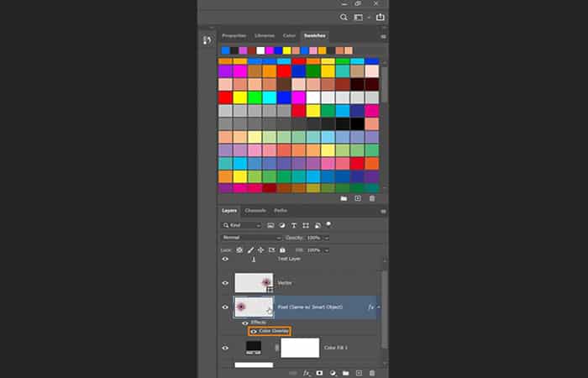
Task: Select the Vector layer thumbnail
Action: click(254, 283)
